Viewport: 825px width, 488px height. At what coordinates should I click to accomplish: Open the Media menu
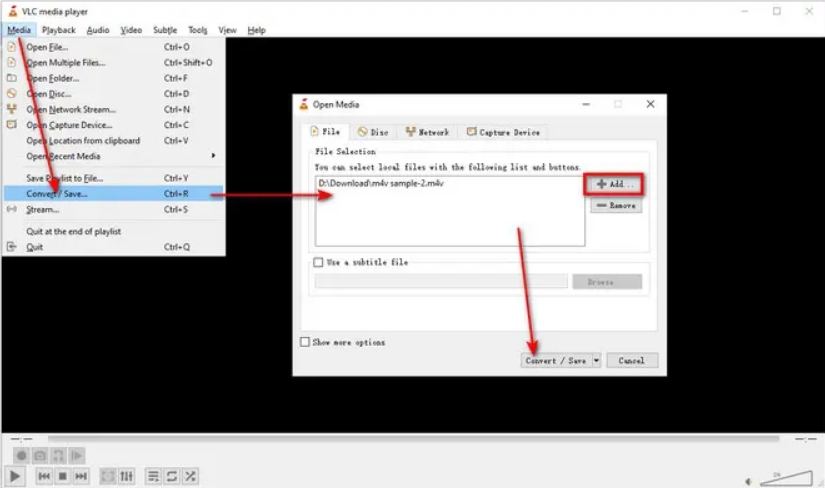coord(19,30)
